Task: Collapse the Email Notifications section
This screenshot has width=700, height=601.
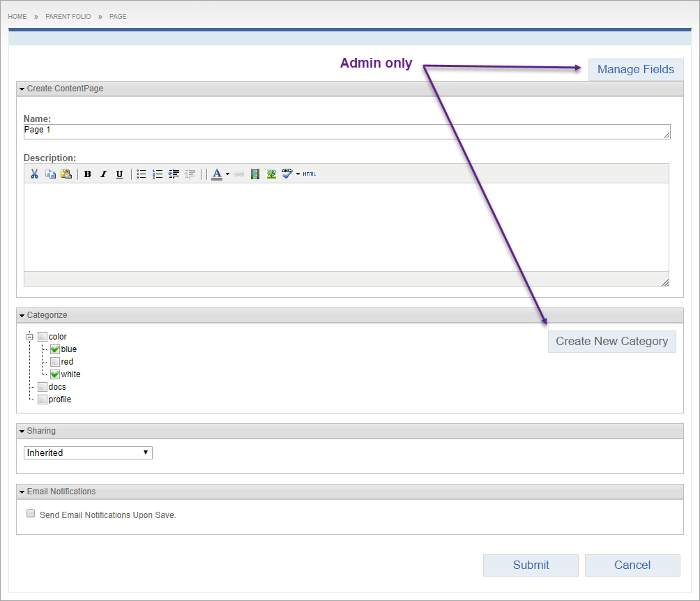Action: tap(22, 492)
